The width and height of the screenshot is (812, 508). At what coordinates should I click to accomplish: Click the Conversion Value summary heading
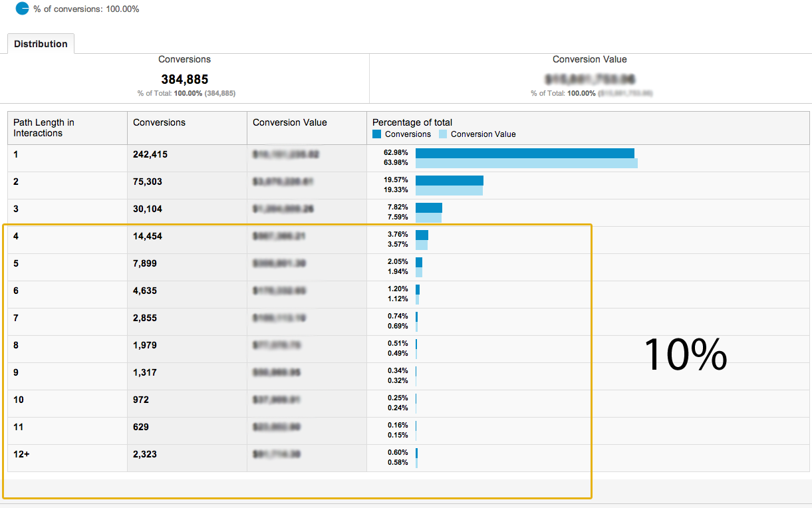[589, 59]
